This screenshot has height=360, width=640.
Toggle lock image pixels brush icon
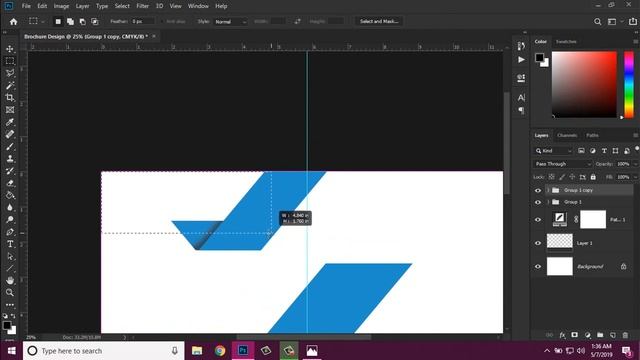point(562,177)
